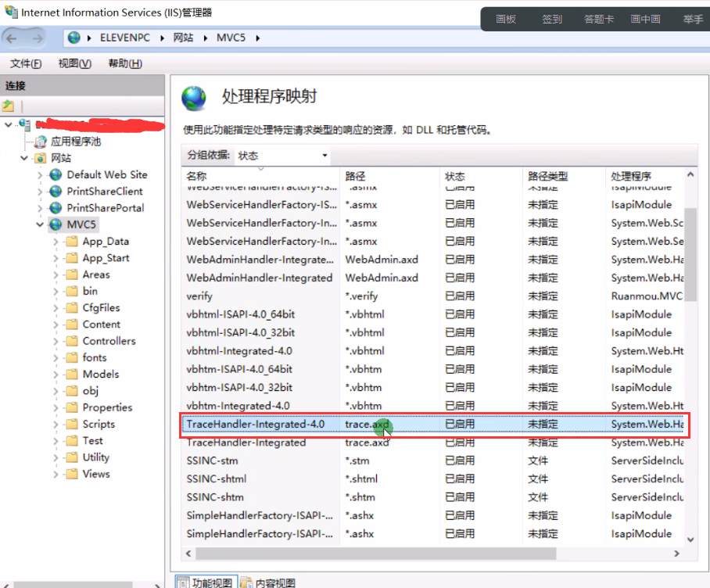Sort by the 路径 column header
Image resolution: width=710 pixels, height=588 pixels.
390,176
